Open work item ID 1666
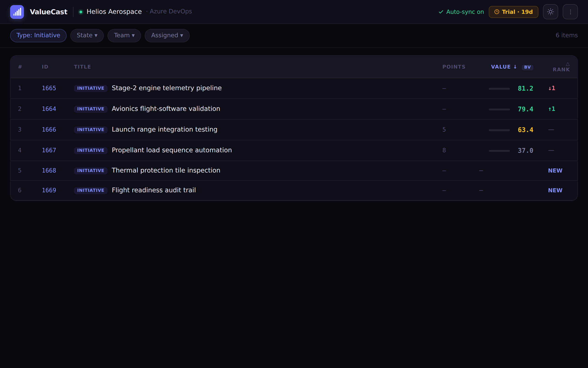The height and width of the screenshot is (368, 588). coord(49,129)
